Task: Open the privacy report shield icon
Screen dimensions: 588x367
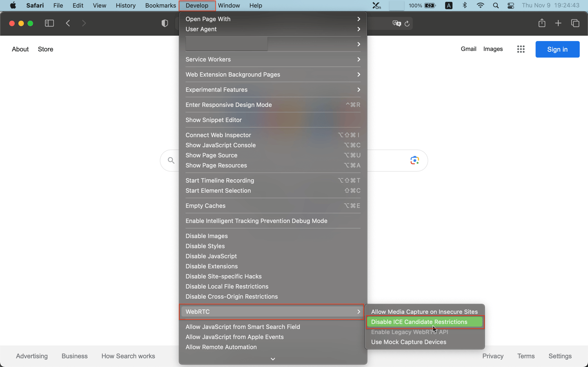Action: 165,24
